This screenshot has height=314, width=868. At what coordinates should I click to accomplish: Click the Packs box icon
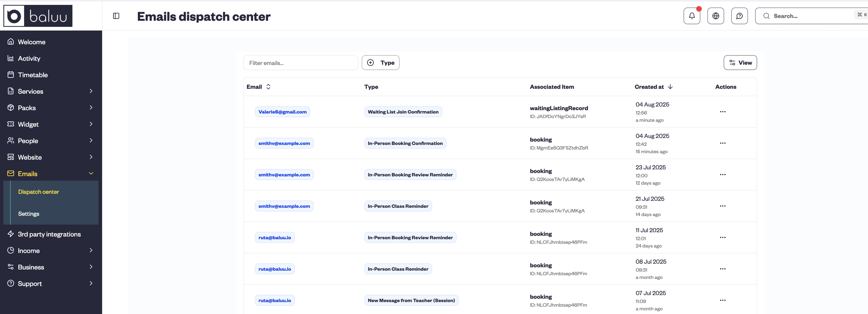pos(11,107)
